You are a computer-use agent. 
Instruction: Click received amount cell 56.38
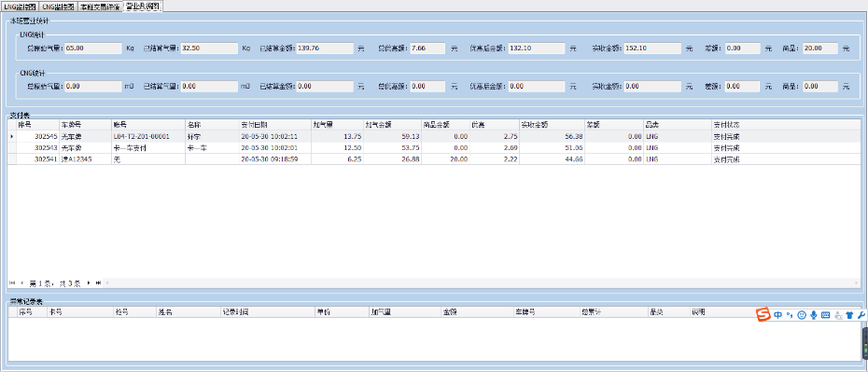click(x=552, y=136)
